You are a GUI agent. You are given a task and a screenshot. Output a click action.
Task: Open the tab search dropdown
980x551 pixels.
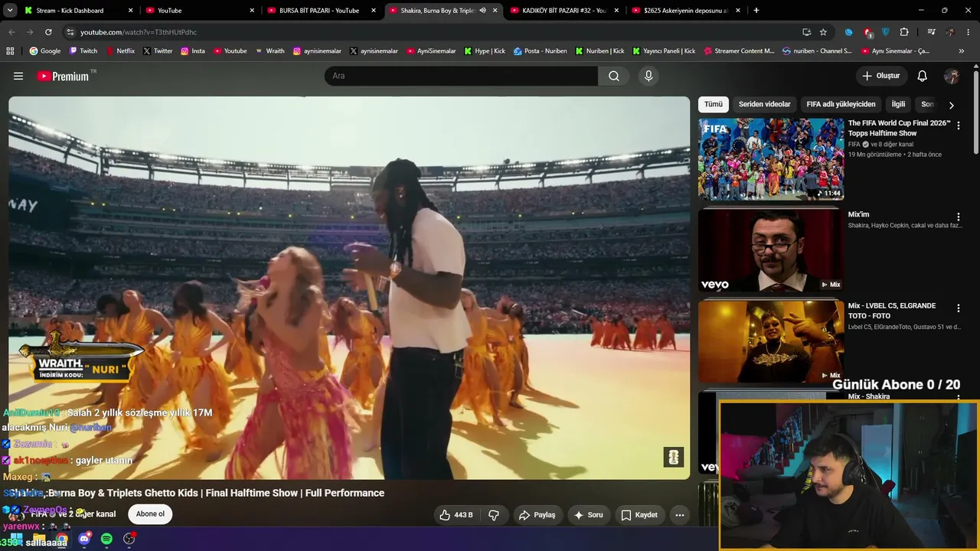(x=10, y=11)
